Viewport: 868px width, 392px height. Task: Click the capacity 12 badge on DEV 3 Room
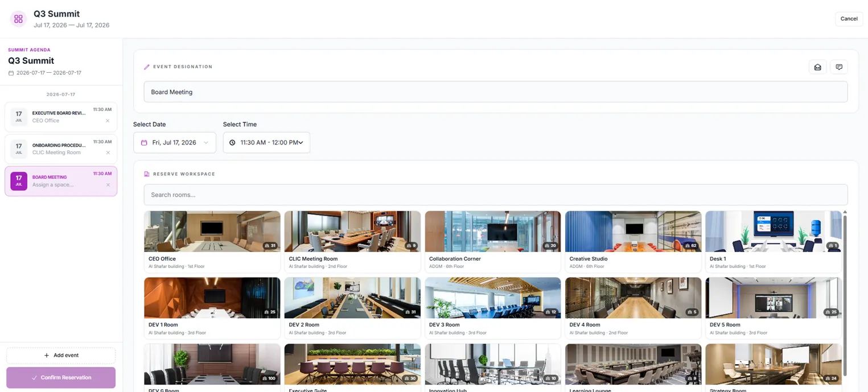(x=550, y=312)
